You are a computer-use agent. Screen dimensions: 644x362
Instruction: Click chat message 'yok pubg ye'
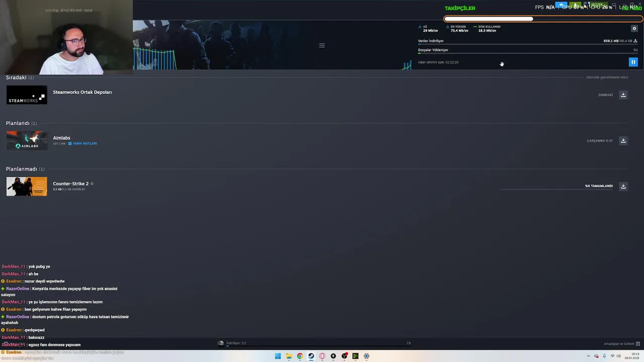point(39,266)
